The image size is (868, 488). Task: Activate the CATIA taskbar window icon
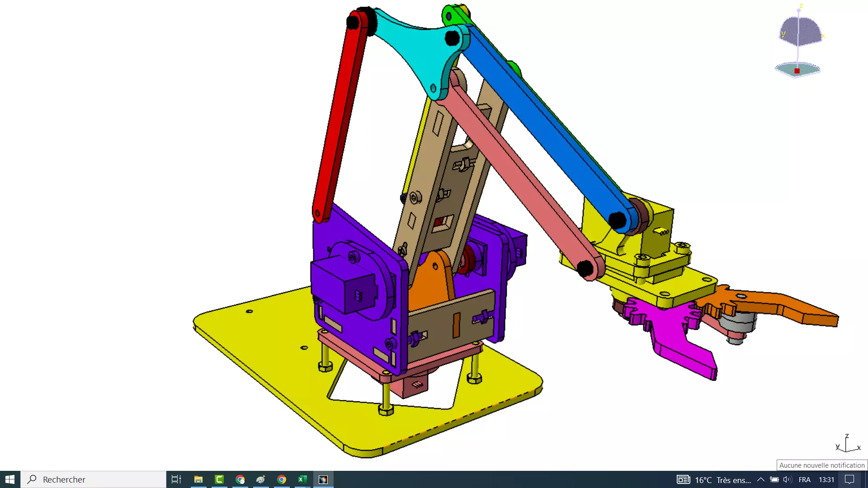pos(323,479)
